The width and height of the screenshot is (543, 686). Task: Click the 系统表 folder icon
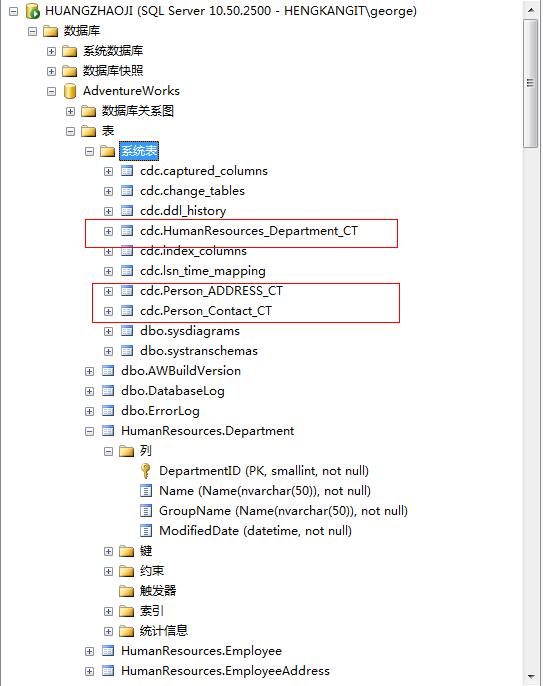pos(107,151)
